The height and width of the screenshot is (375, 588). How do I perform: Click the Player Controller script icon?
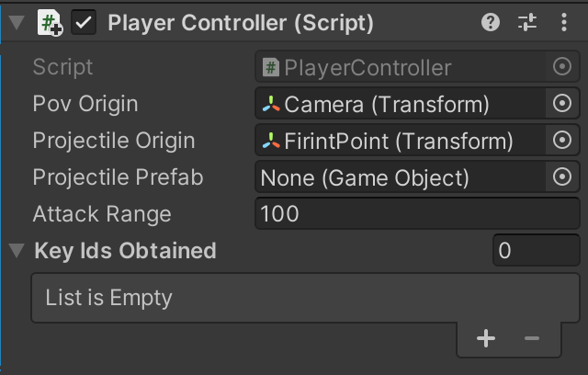point(51,24)
